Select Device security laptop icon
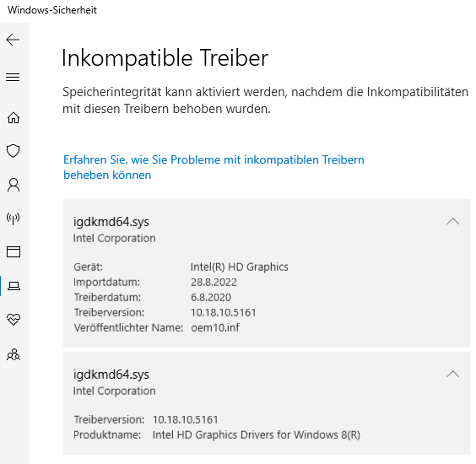The width and height of the screenshot is (476, 464). (14, 285)
